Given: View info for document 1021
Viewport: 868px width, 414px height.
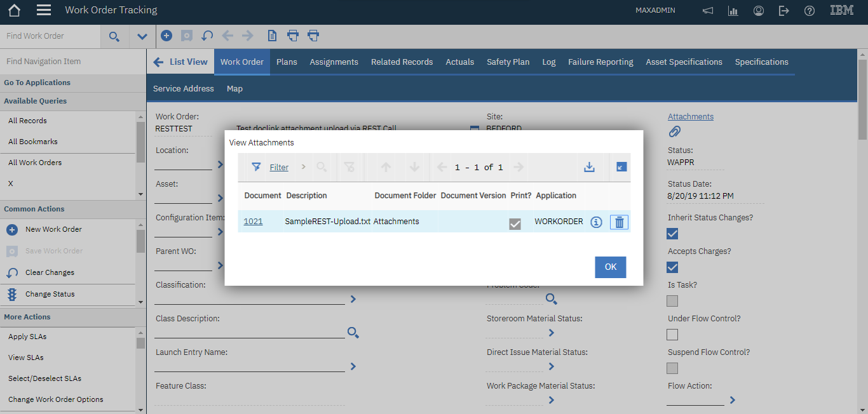Looking at the screenshot, I should pos(595,222).
